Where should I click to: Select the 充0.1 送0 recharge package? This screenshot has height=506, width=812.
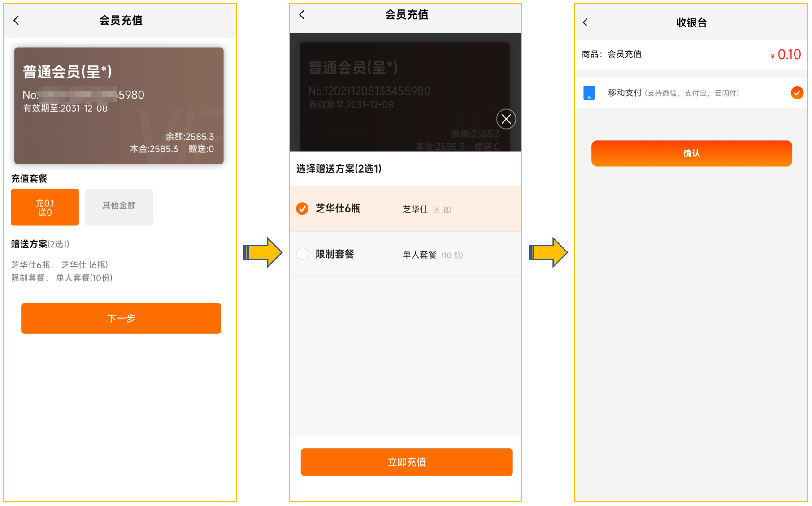pos(45,207)
